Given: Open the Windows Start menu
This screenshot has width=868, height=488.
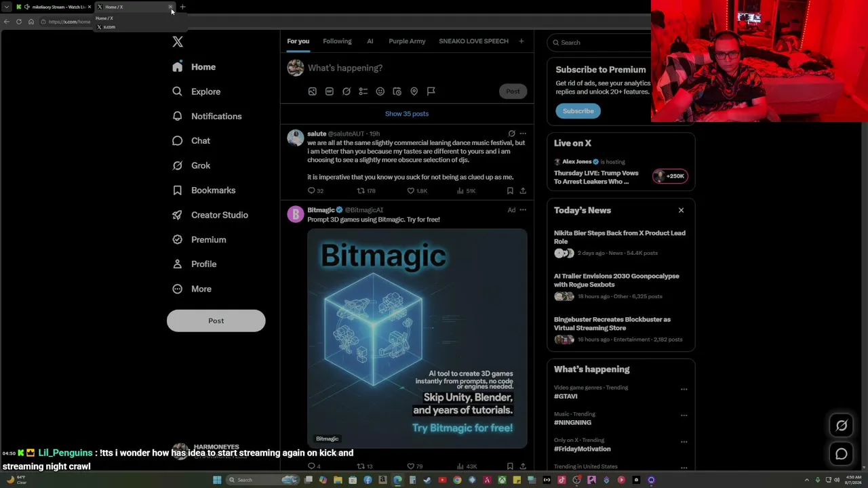Looking at the screenshot, I should coord(217,480).
